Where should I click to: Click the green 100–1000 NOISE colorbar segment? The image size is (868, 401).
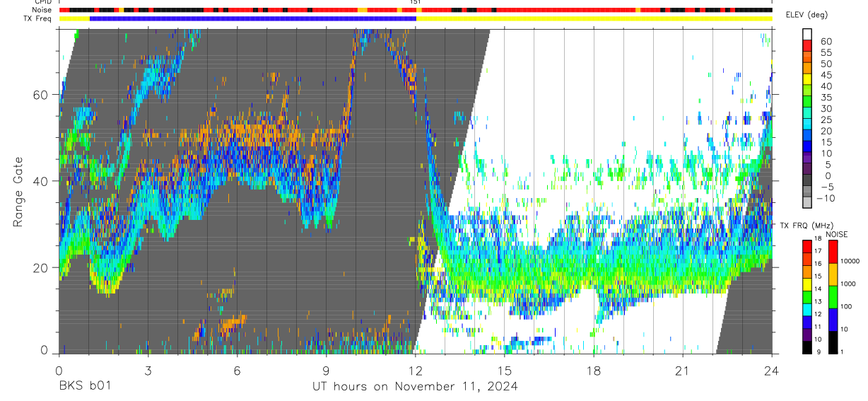click(x=833, y=297)
